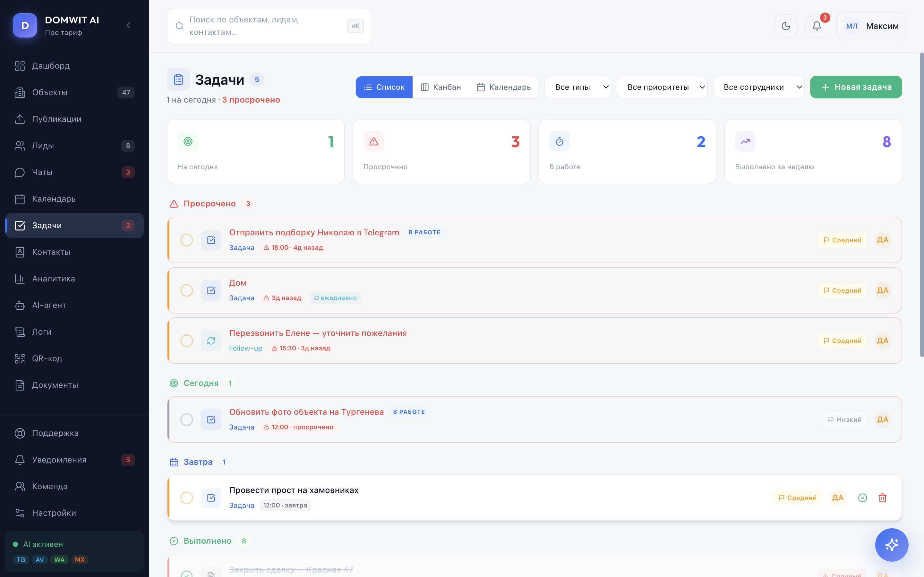Switch to Канбан view tab
Image resolution: width=924 pixels, height=577 pixels.
(x=441, y=87)
